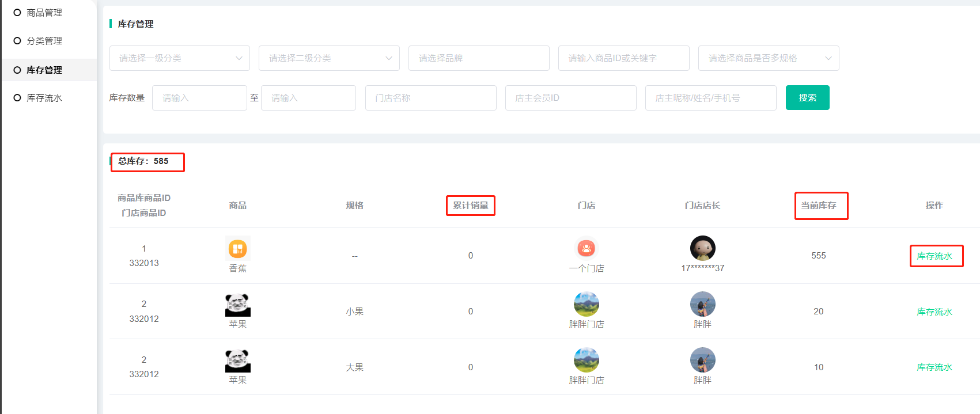980x414 pixels.
Task: Open 库存流水 link for 大果 row
Action: coord(934,367)
